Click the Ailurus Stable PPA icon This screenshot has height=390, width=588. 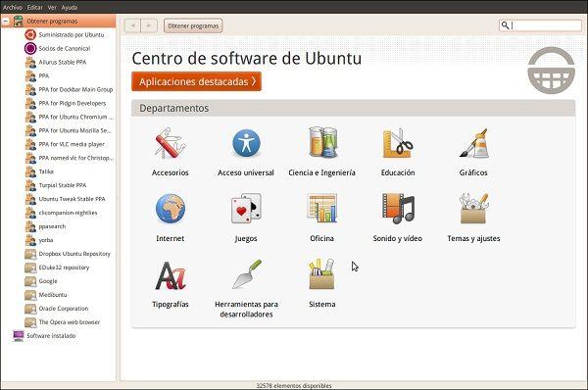(30, 63)
